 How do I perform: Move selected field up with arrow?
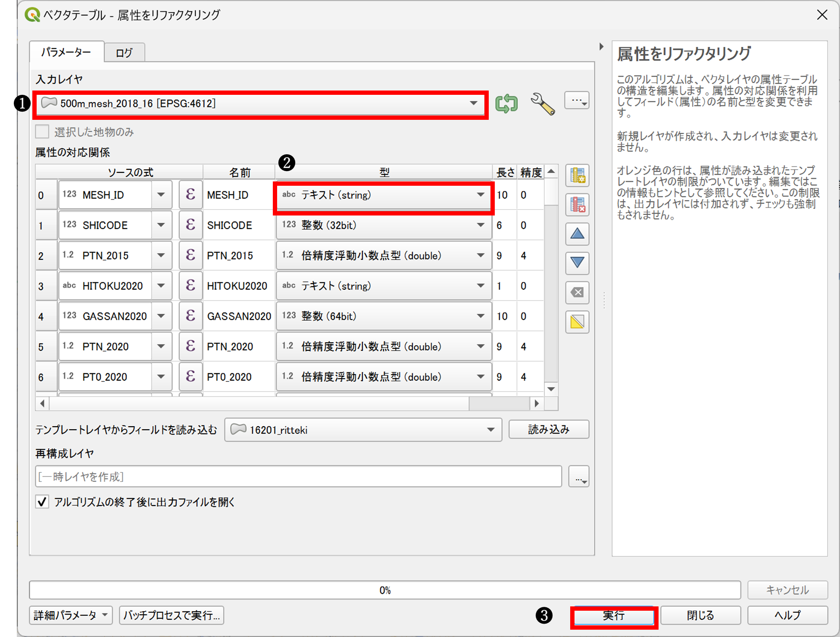click(x=577, y=234)
